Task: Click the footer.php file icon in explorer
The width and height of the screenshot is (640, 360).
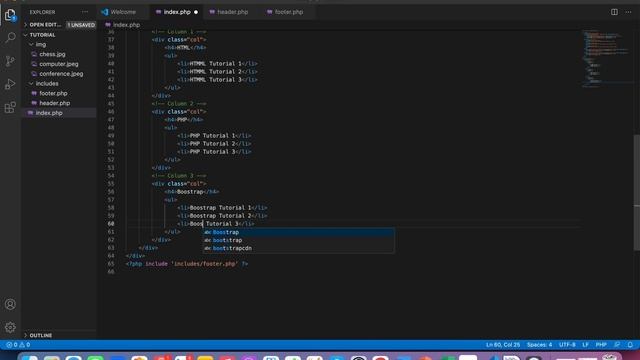Action: 34,93
